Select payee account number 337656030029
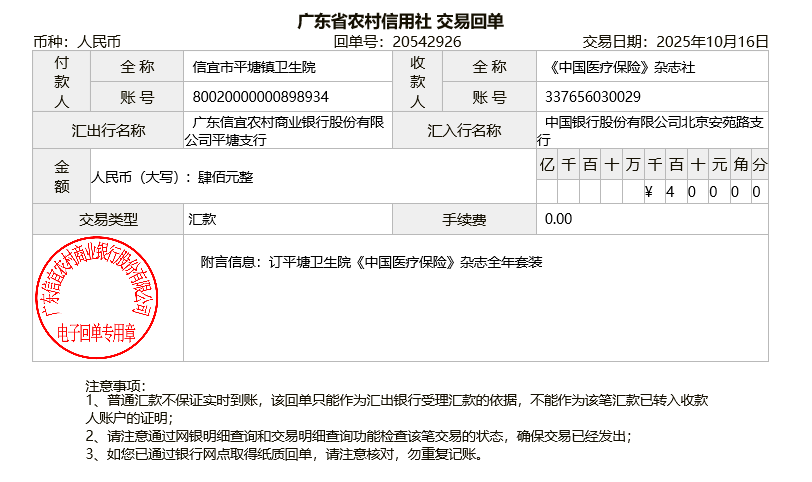Viewport: 812px width, 482px height. (x=593, y=97)
